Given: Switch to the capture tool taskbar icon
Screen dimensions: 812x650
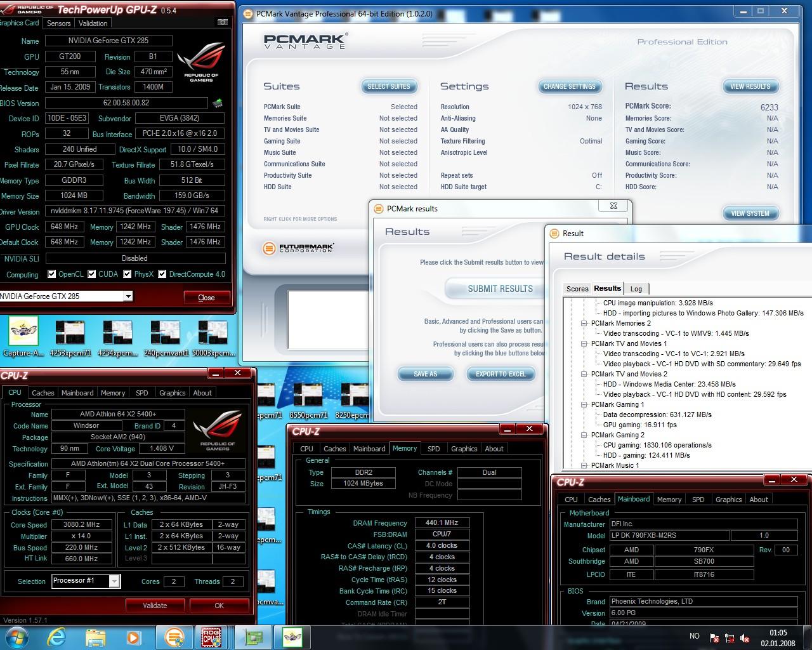Looking at the screenshot, I should pos(292,637).
